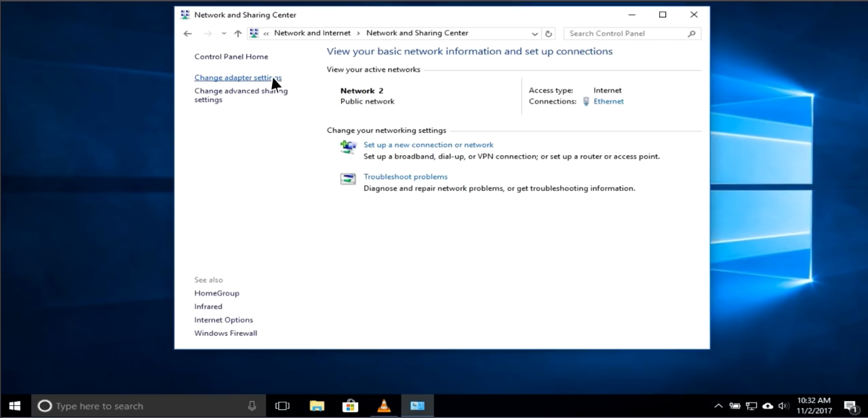This screenshot has width=868, height=418.
Task: Click the Cortana search box
Action: (x=149, y=406)
